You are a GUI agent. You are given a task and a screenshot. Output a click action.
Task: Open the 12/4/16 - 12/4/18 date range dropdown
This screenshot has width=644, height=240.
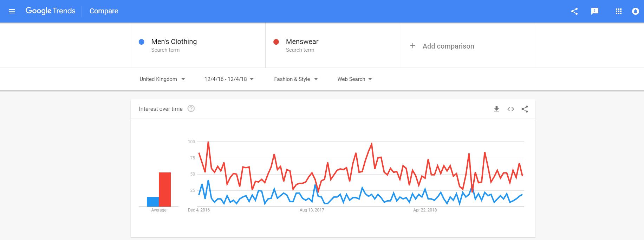coord(229,79)
